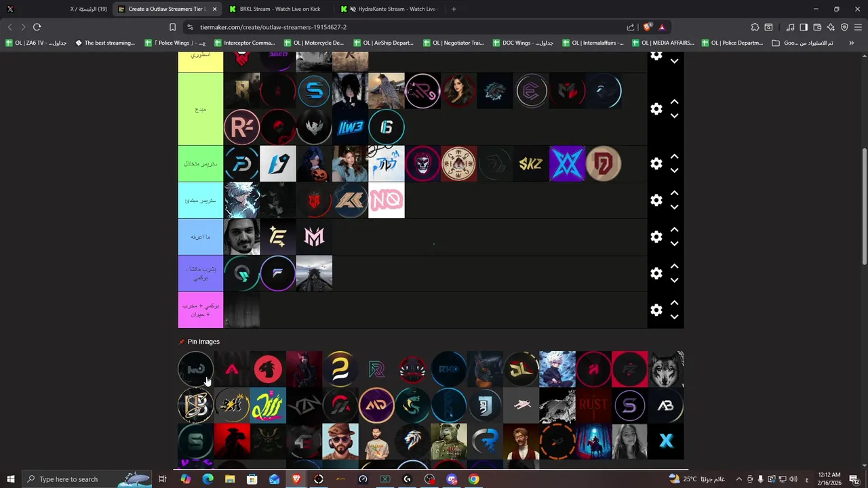The width and height of the screenshot is (868, 488).
Task: Edit the lime مبدع tier label
Action: pyautogui.click(x=201, y=109)
